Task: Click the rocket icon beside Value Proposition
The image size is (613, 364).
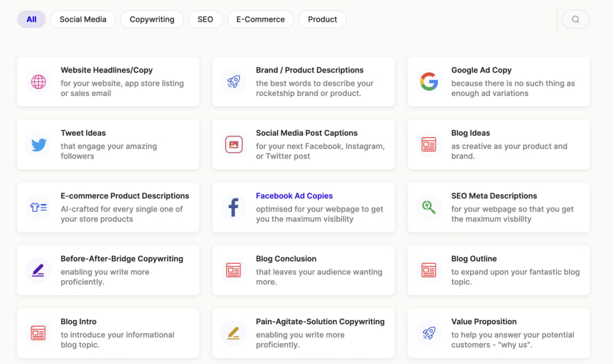Action: [429, 333]
